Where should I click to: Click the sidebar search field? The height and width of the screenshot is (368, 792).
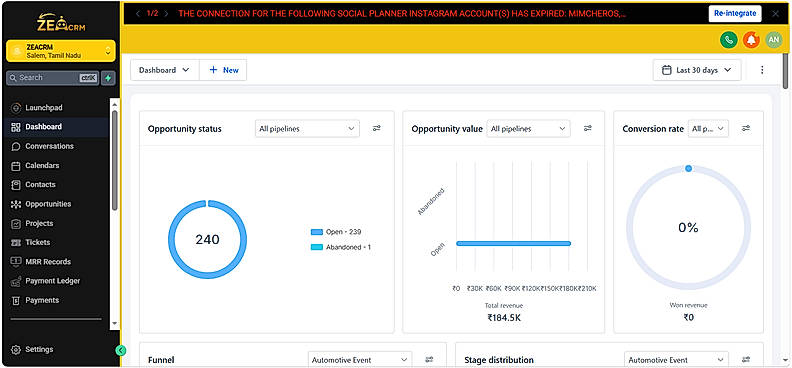point(53,78)
